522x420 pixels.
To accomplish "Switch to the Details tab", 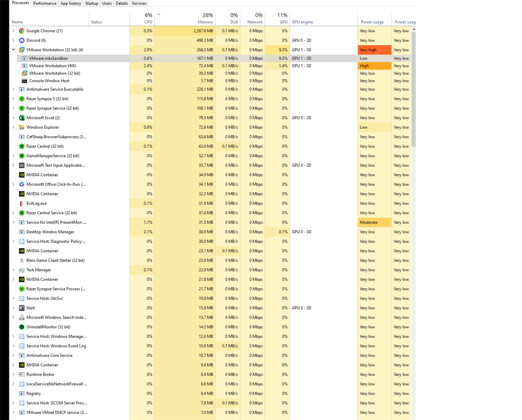I will (x=122, y=3).
